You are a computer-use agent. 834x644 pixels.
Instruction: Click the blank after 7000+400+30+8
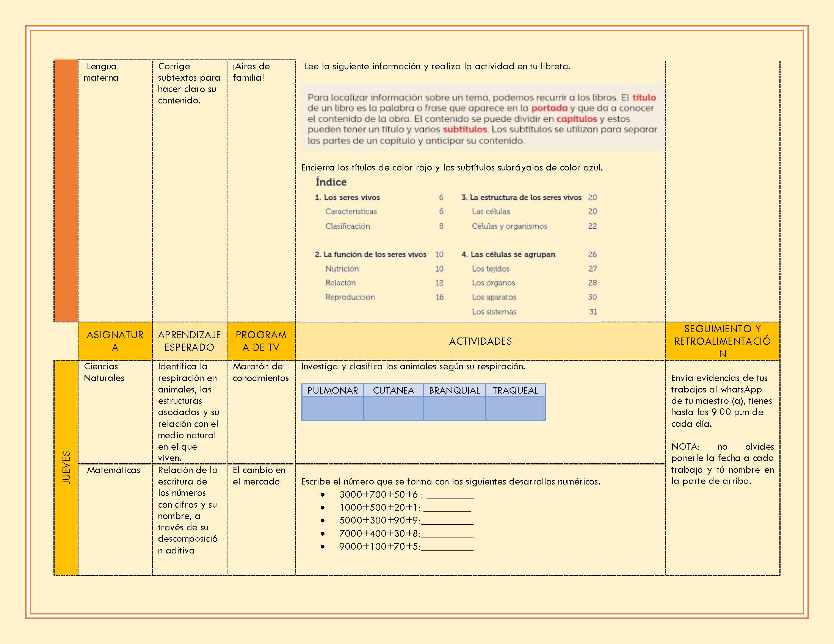(x=447, y=534)
